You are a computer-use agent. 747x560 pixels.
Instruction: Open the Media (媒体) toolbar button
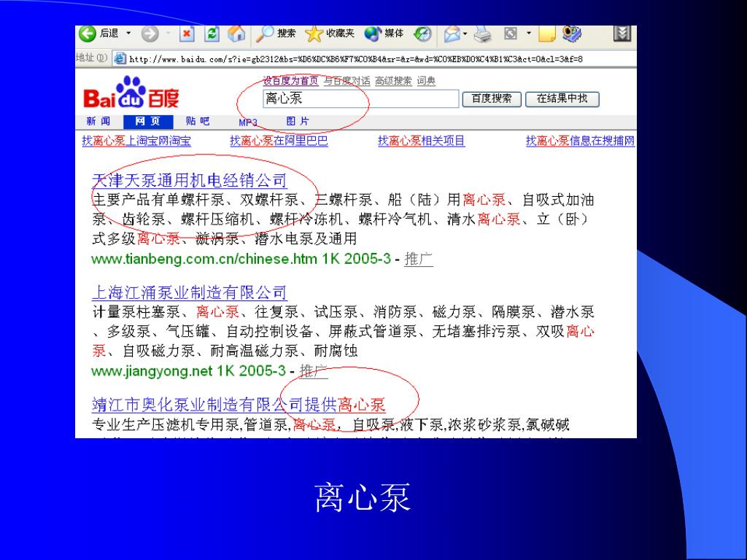(384, 34)
